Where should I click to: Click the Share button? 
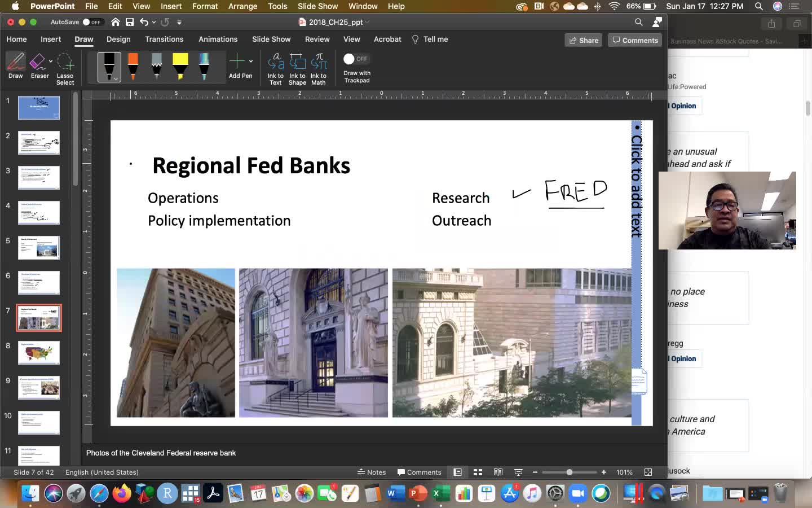(584, 40)
